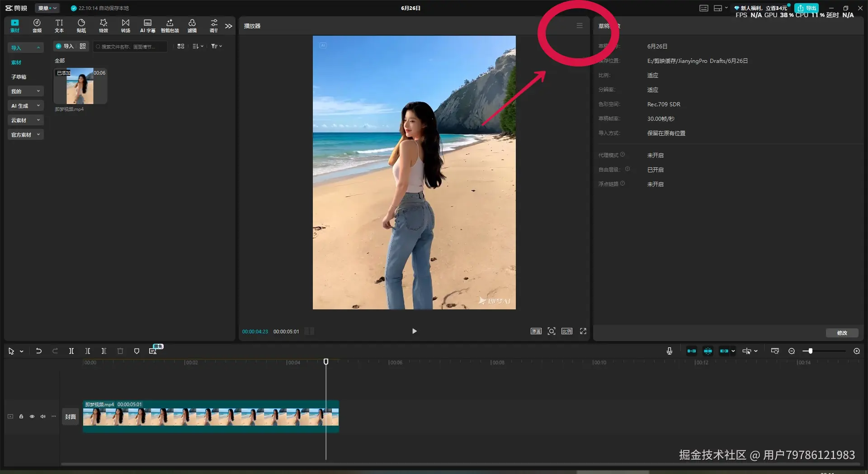The height and width of the screenshot is (474, 868).
Task: Expand the 官方素材 sidebar section
Action: pos(25,135)
